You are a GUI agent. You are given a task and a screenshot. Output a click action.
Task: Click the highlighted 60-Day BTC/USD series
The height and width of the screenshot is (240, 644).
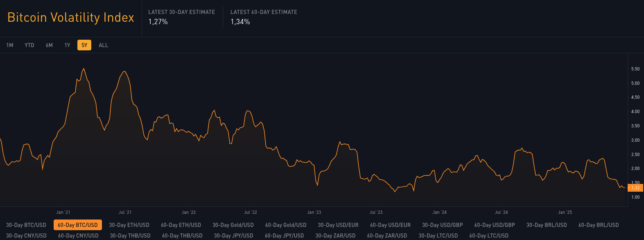(78, 225)
